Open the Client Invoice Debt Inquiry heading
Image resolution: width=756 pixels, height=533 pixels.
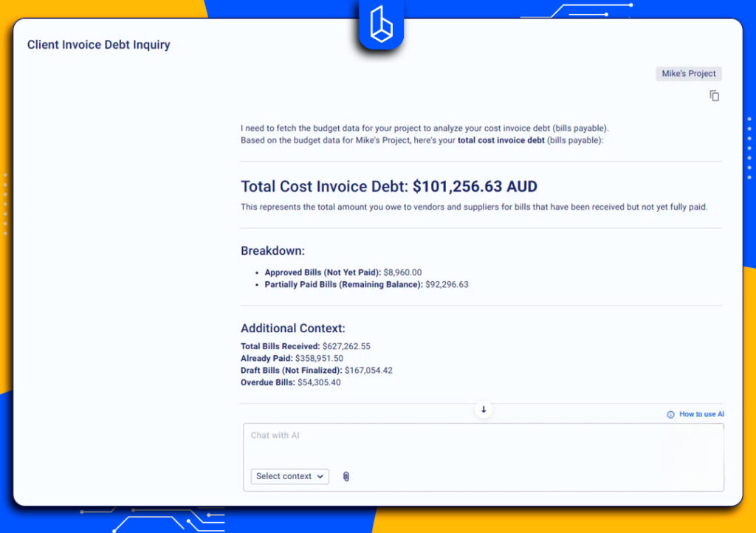pyautogui.click(x=98, y=44)
